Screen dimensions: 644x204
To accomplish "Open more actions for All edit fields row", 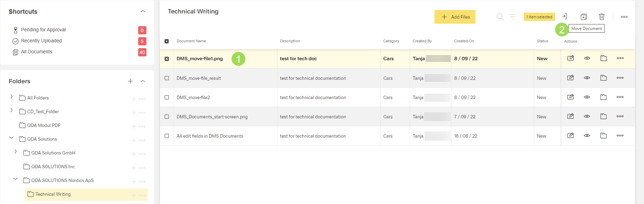I will pyautogui.click(x=620, y=136).
